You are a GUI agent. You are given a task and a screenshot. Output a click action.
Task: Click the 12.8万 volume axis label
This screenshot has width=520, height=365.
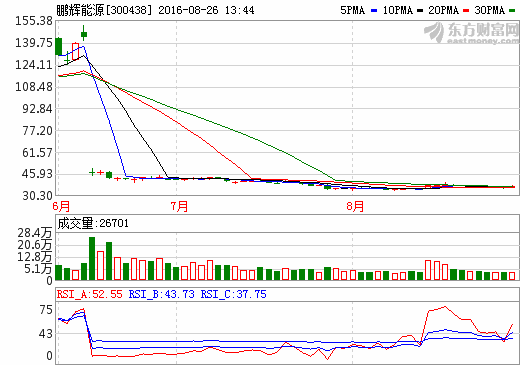coord(35,257)
